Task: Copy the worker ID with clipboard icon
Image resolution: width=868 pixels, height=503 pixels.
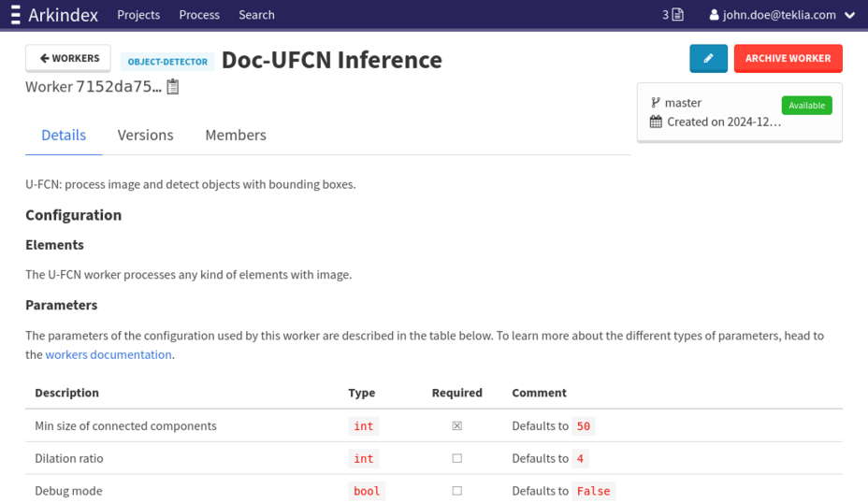Action: click(x=173, y=87)
